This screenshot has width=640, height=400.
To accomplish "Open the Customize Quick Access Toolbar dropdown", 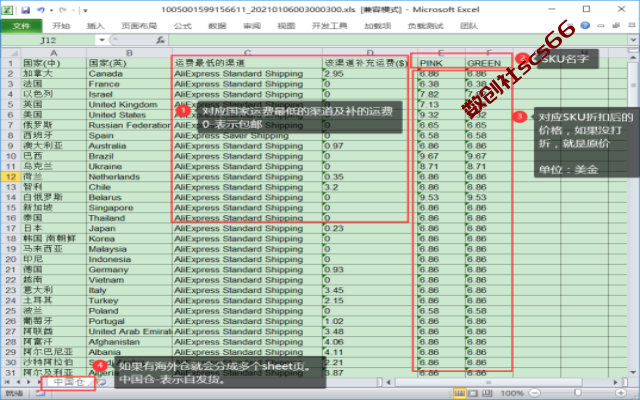I will [85, 10].
